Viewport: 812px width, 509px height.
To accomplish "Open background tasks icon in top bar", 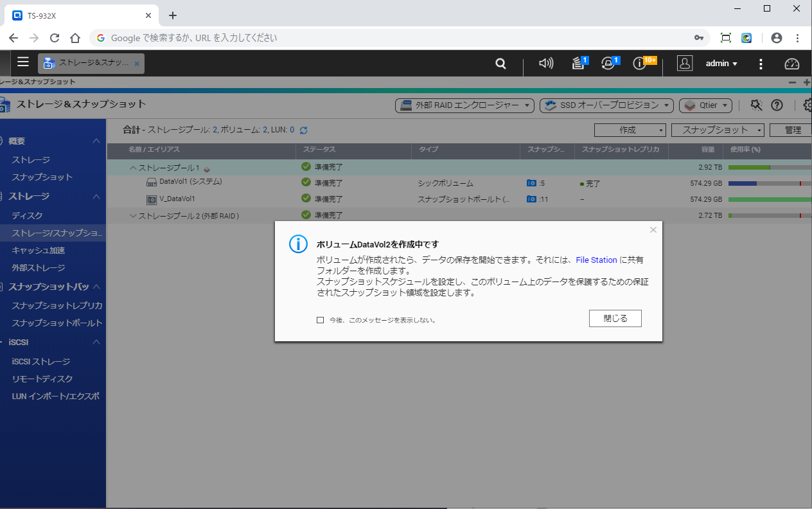I will tap(579, 63).
